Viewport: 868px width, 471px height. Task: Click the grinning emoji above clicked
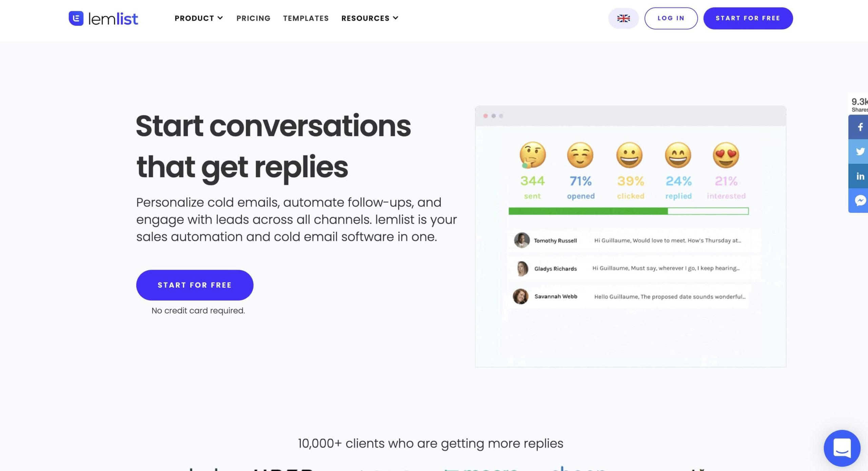629,155
